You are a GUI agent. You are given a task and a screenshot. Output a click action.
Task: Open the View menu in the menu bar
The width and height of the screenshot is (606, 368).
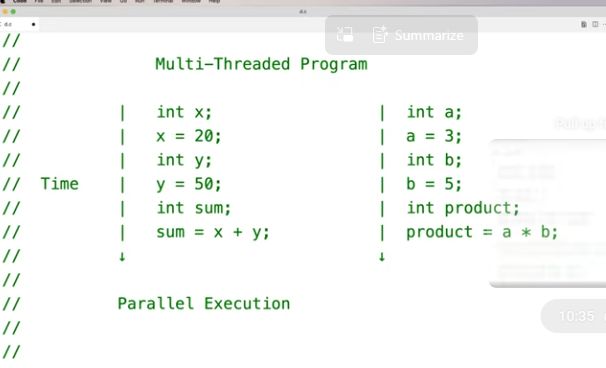pyautogui.click(x=106, y=2)
